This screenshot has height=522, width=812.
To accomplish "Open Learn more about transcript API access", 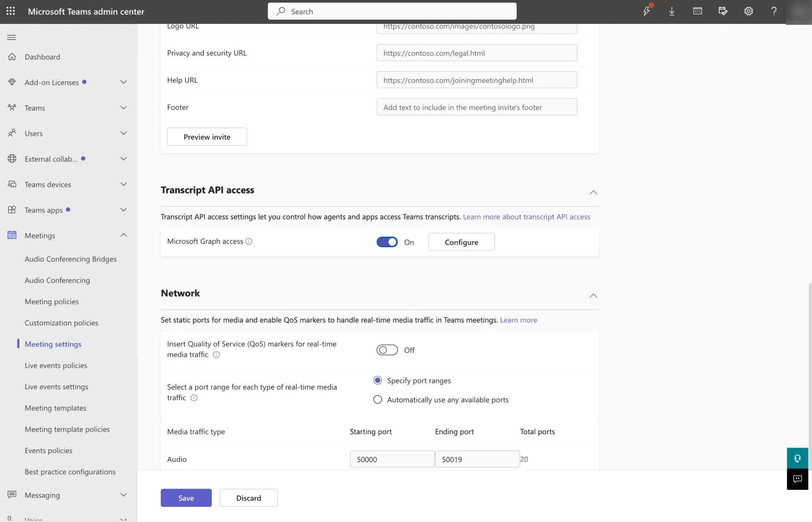I will click(526, 217).
